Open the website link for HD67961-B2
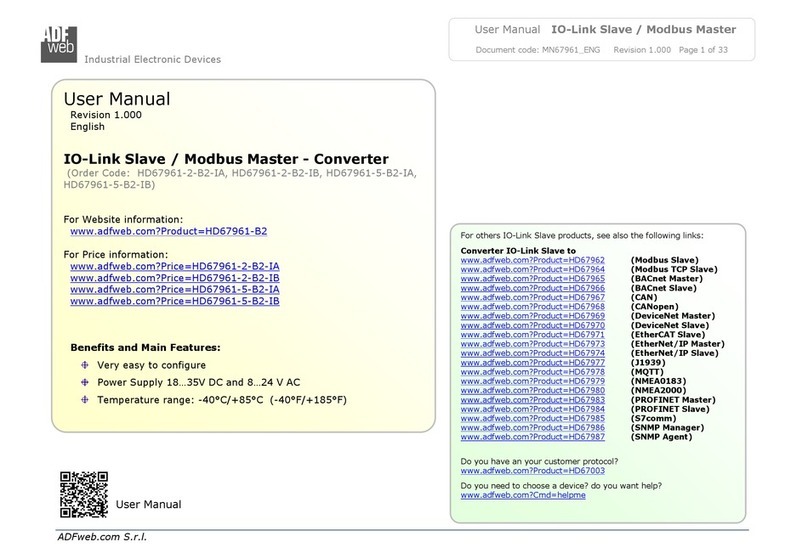Screen dimensions: 808x559 (169, 231)
